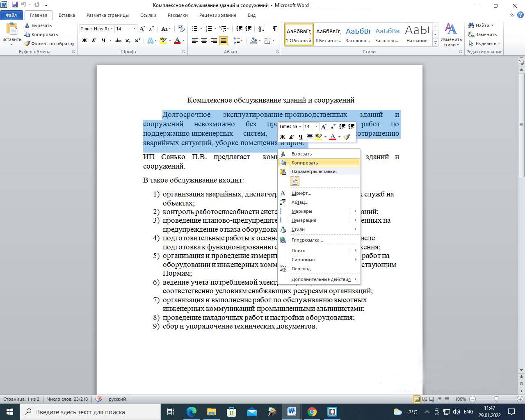Open Microsoft Word from the taskbar
This screenshot has width=525, height=420.
click(x=292, y=412)
